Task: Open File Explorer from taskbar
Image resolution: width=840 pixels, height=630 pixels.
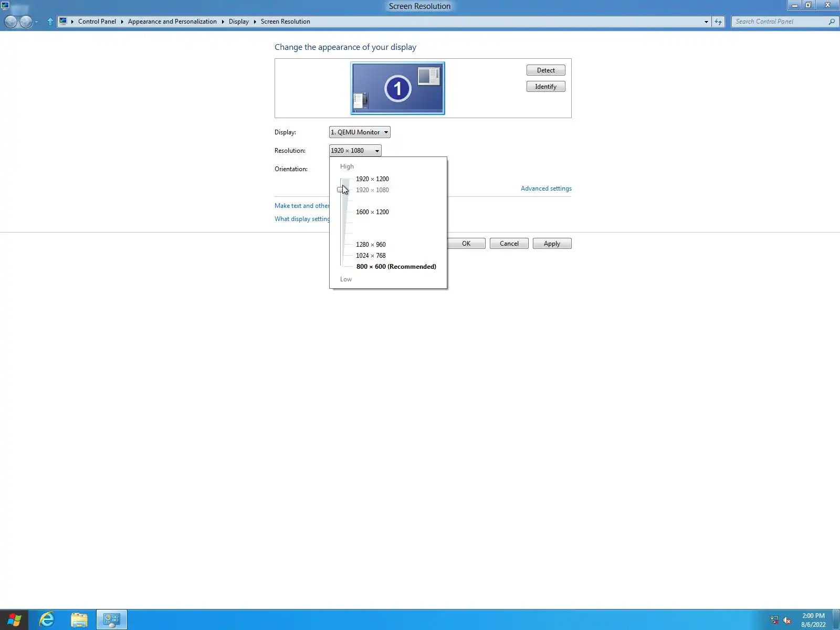Action: 79,620
